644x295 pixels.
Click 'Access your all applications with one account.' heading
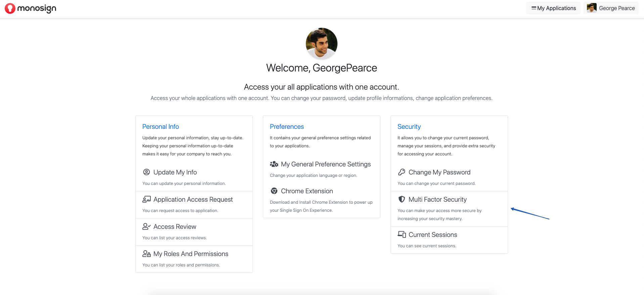(321, 87)
